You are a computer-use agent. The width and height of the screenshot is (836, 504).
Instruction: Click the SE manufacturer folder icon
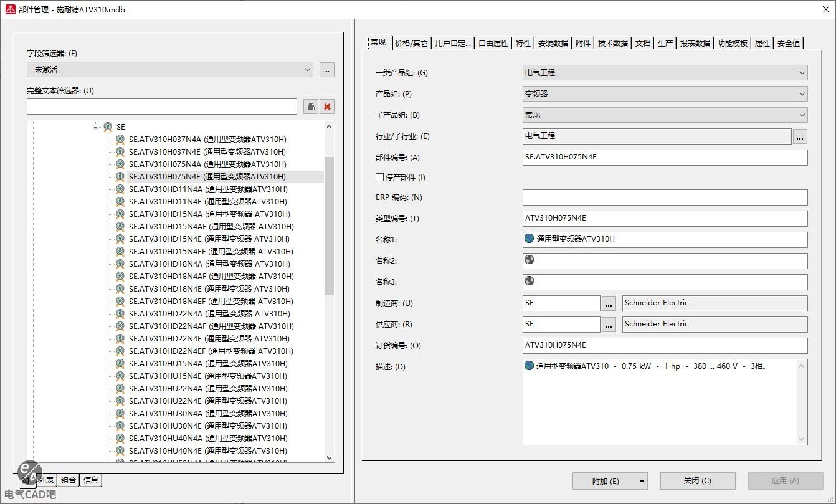[108, 126]
